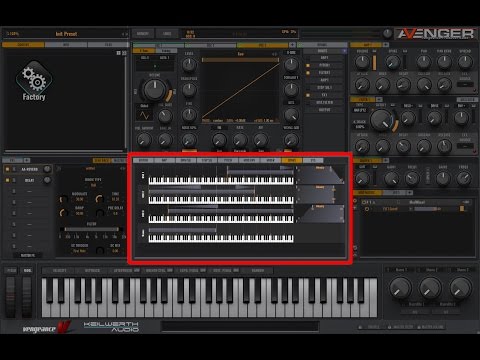Click the DELAY mix knob in the FX list
Viewport: 480px width, 360px height.
[x=47, y=180]
